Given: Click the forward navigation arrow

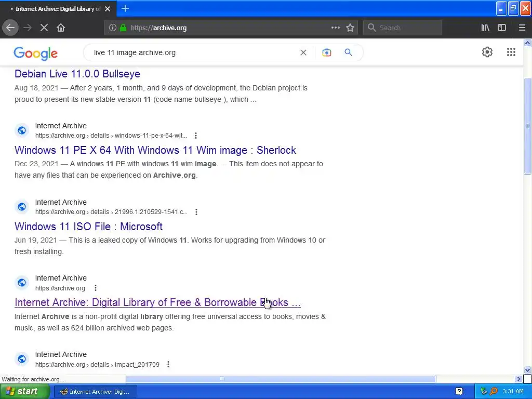Looking at the screenshot, I should 28,28.
